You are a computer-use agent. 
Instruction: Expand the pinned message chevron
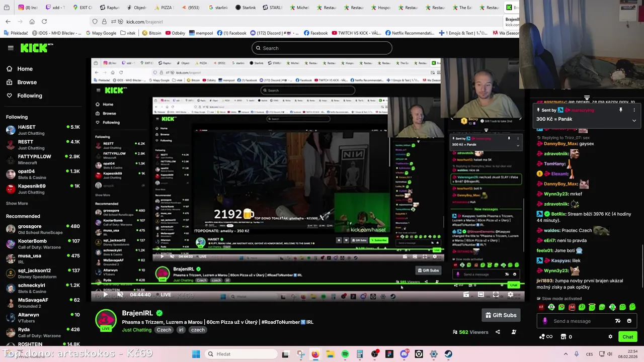click(x=634, y=120)
